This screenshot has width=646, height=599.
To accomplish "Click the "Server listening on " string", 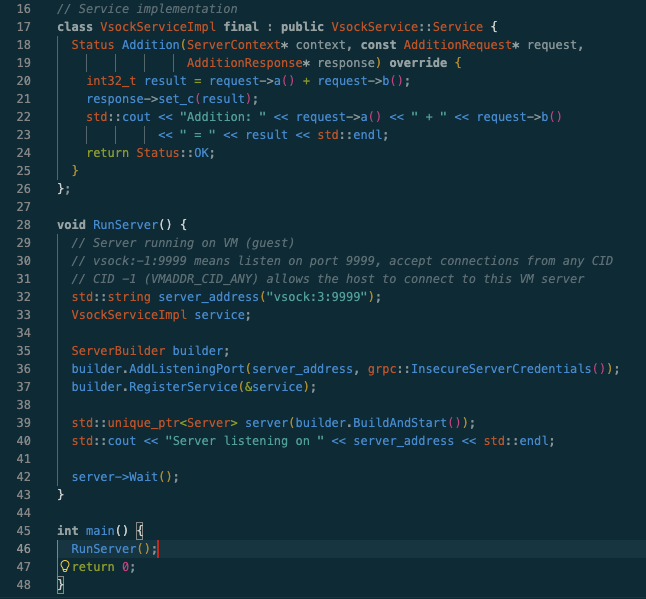I will point(244,441).
